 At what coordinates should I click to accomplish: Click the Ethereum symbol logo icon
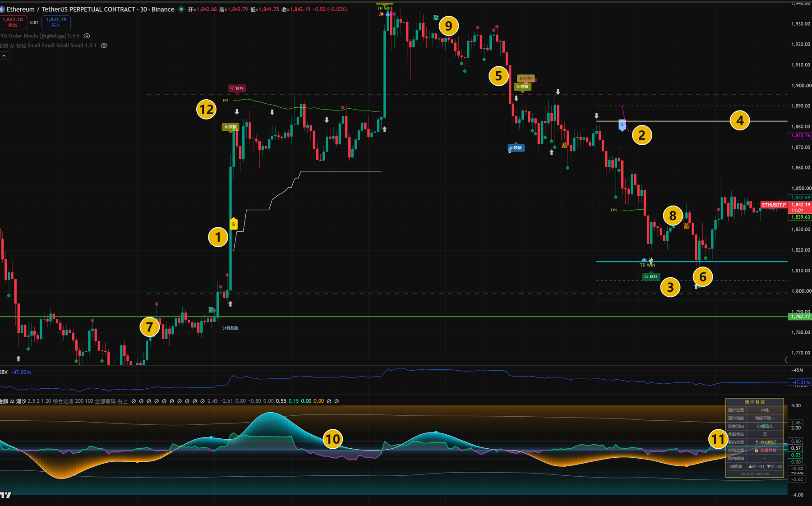coord(2,9)
